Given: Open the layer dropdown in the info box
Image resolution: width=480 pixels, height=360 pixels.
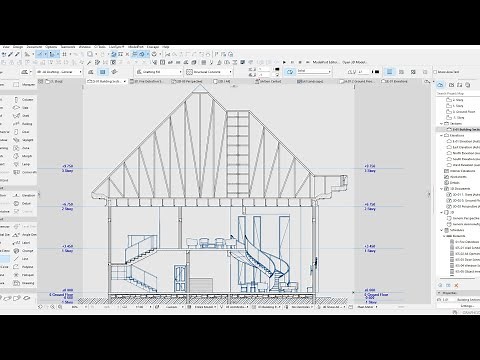Looking at the screenshot, I should pos(59,72).
